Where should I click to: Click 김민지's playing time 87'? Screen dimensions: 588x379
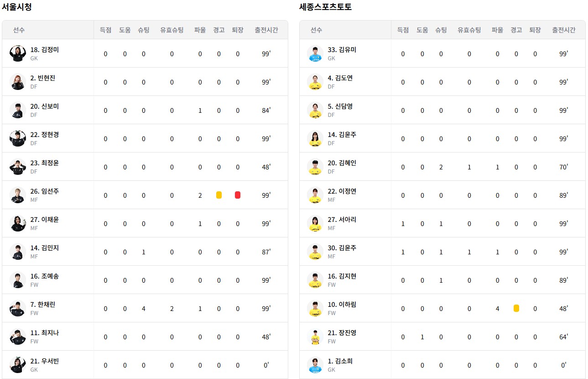[266, 252]
